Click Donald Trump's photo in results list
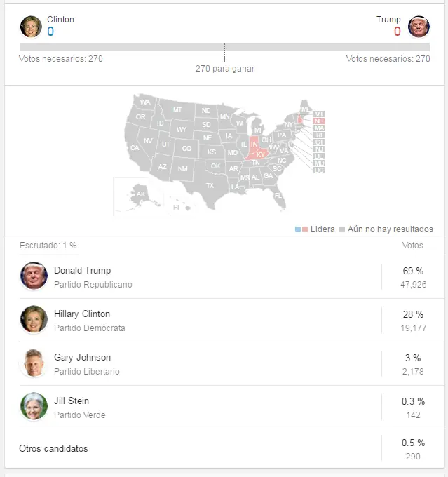The image size is (448, 477). (x=34, y=276)
